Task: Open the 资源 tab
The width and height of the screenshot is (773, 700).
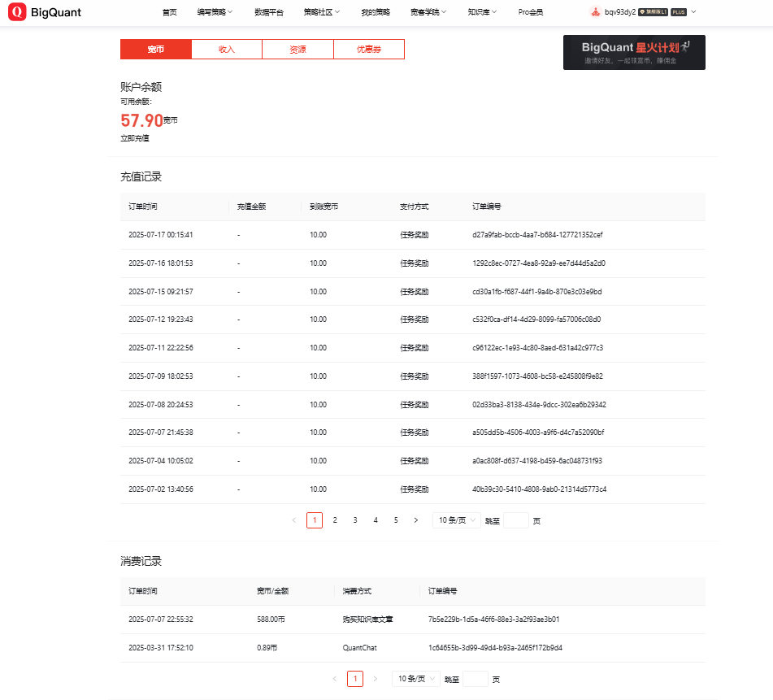Action: [297, 50]
